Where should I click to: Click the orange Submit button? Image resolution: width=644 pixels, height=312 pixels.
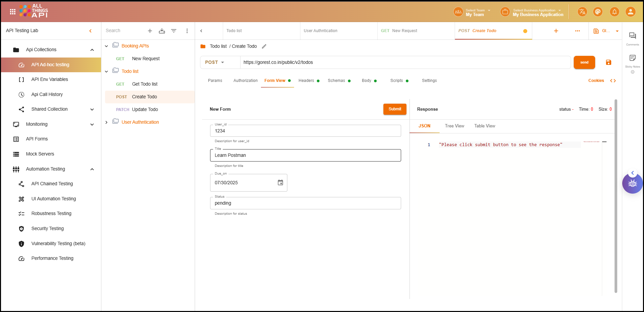pos(395,109)
